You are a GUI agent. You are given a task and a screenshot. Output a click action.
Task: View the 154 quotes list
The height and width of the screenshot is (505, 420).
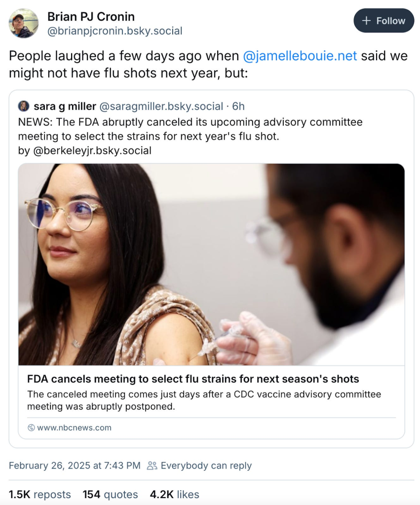point(110,494)
